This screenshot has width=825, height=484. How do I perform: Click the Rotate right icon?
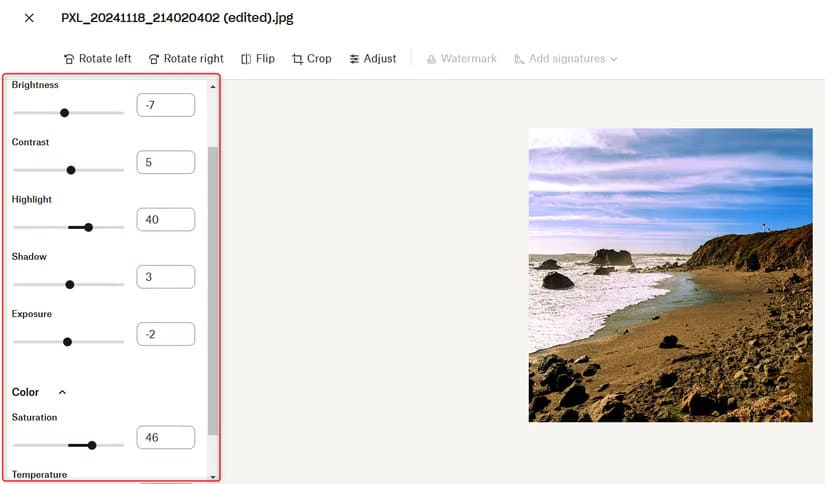coord(154,59)
